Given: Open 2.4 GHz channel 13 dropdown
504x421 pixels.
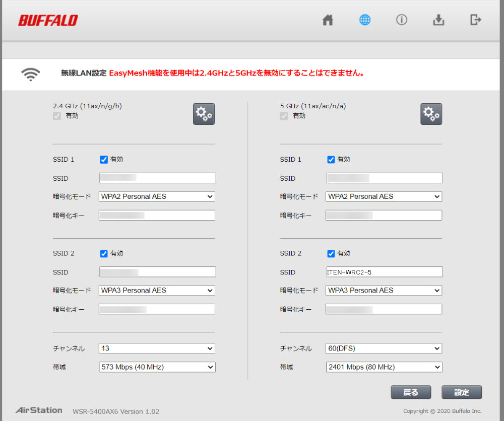Looking at the screenshot, I should [x=157, y=348].
